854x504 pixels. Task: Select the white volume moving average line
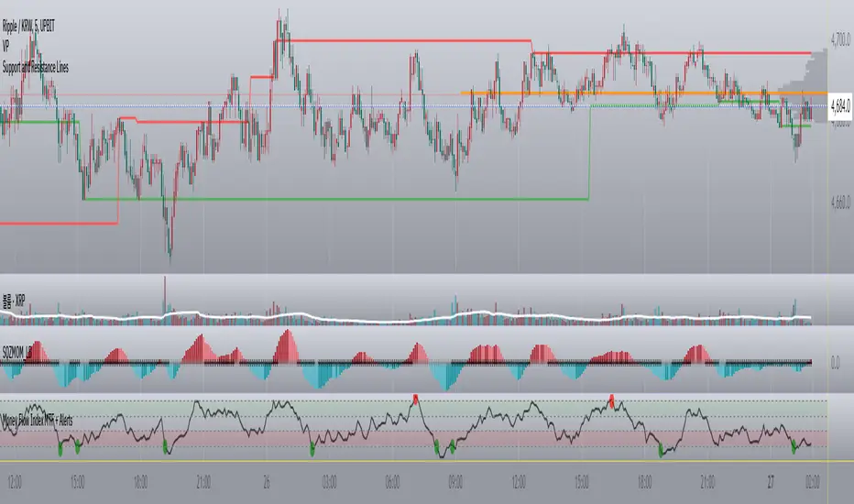406,317
